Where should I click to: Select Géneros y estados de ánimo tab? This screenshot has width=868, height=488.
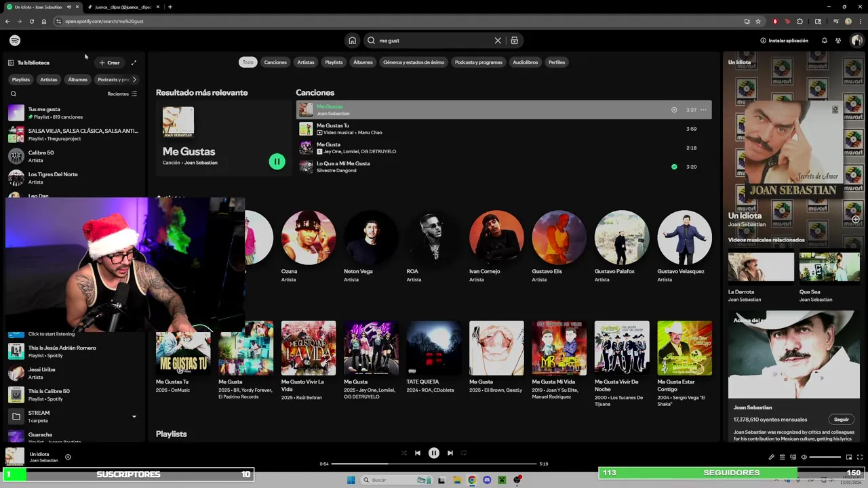coord(414,62)
